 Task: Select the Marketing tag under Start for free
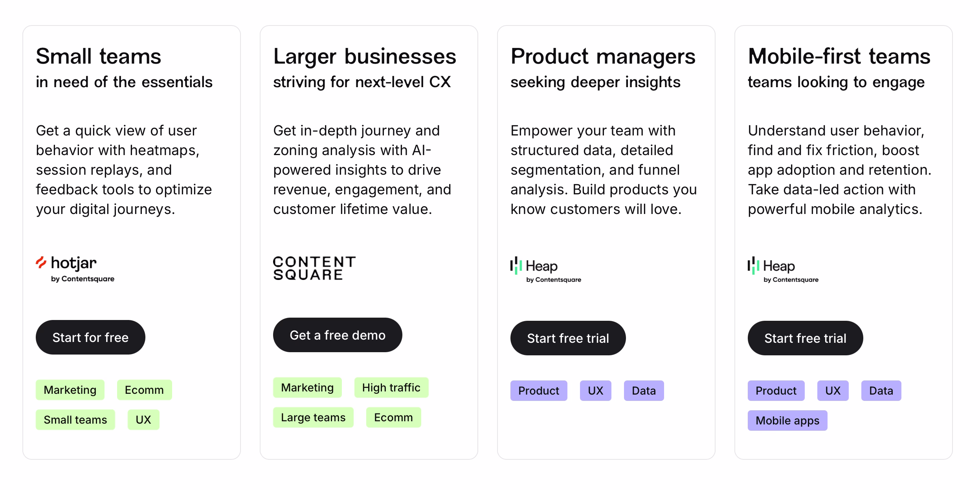(x=70, y=390)
